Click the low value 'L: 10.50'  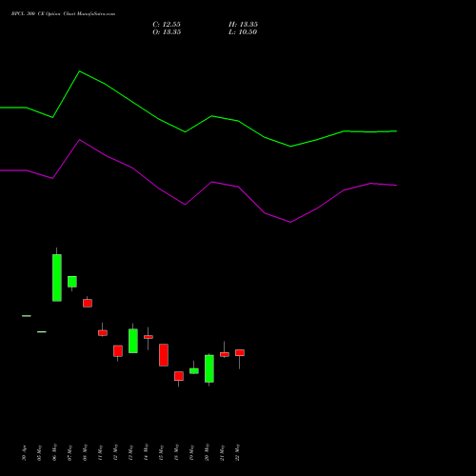243,32
